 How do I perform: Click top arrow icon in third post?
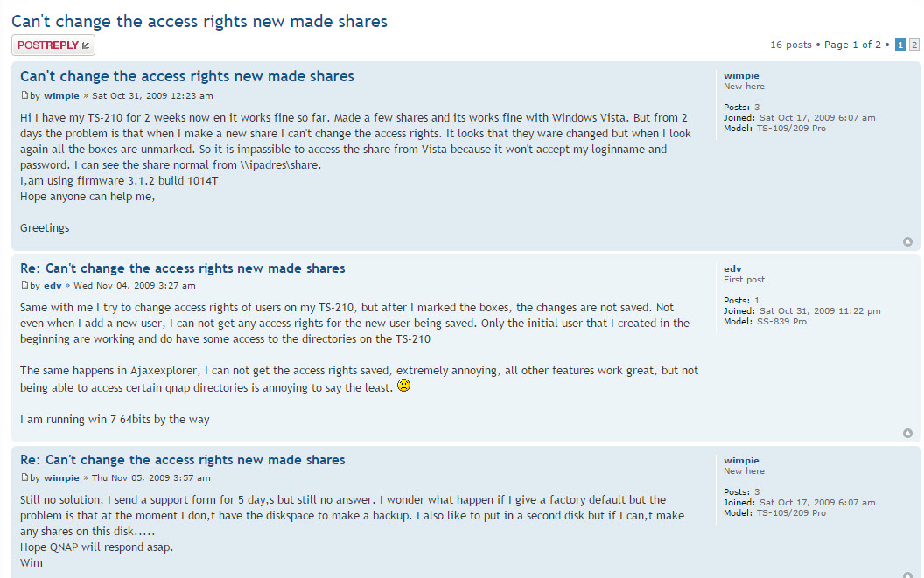pos(907,575)
